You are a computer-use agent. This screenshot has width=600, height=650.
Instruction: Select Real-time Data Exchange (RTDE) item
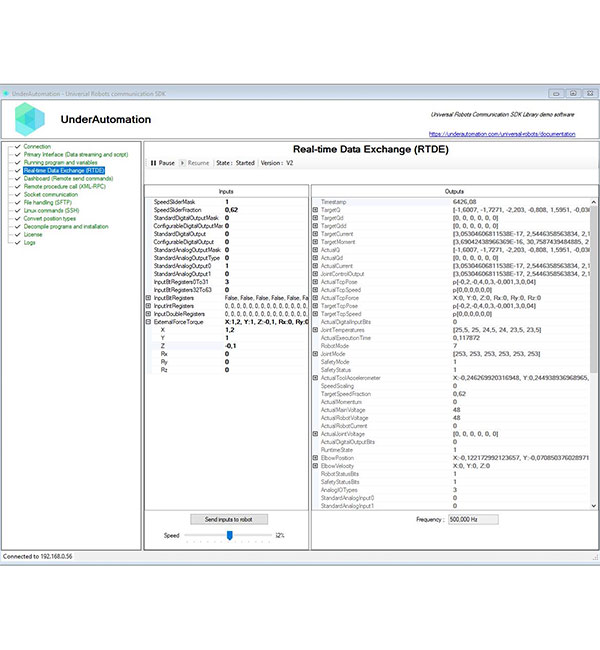point(64,170)
